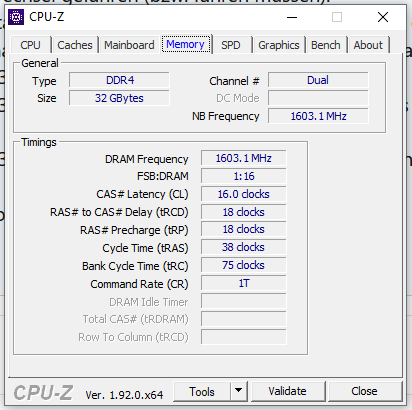Select the FSB:DRAM 1:16 value
This screenshot has height=410, width=412.
244,176
